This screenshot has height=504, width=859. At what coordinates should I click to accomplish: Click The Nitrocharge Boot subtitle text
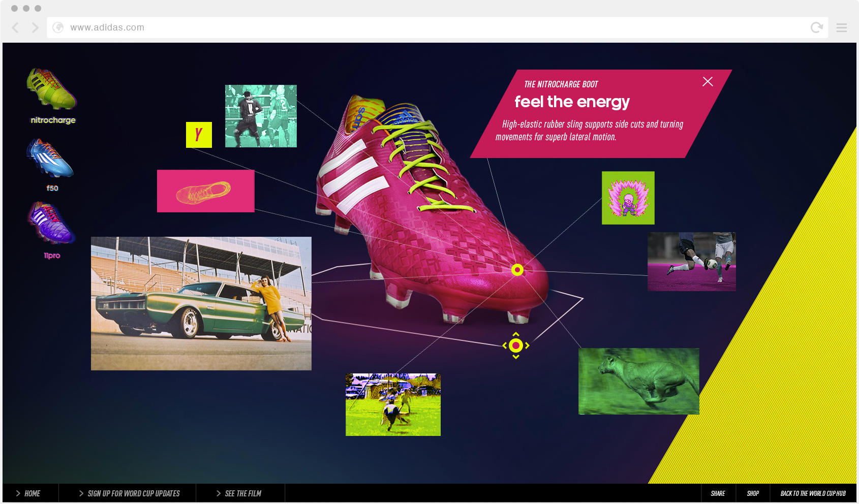[x=561, y=84]
